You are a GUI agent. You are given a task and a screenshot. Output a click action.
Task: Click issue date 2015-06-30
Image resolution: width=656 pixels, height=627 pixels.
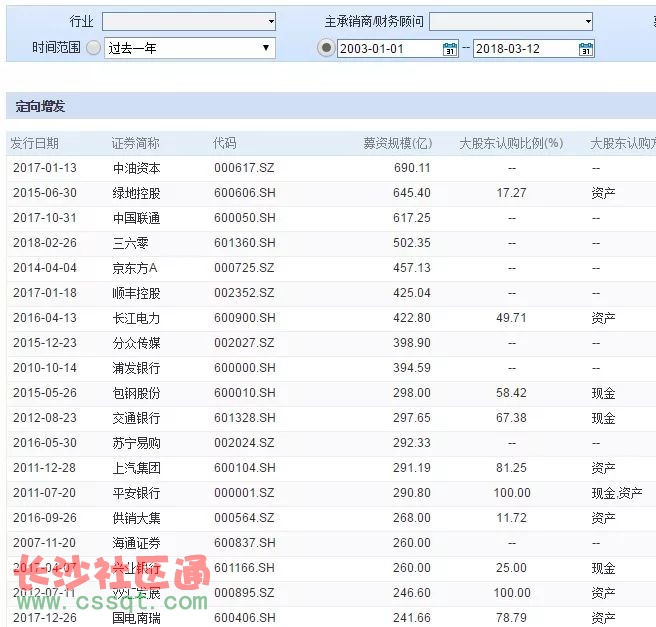pyautogui.click(x=45, y=193)
